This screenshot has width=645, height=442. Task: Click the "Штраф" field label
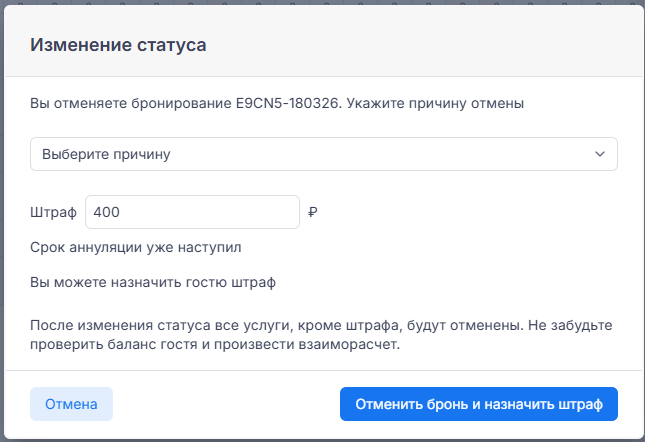pos(54,212)
